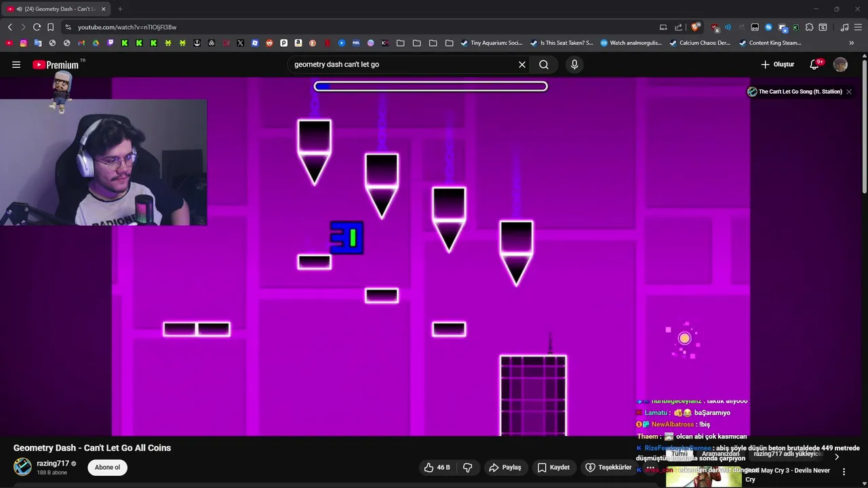Click the video player game area
868x488 pixels.
click(431, 256)
